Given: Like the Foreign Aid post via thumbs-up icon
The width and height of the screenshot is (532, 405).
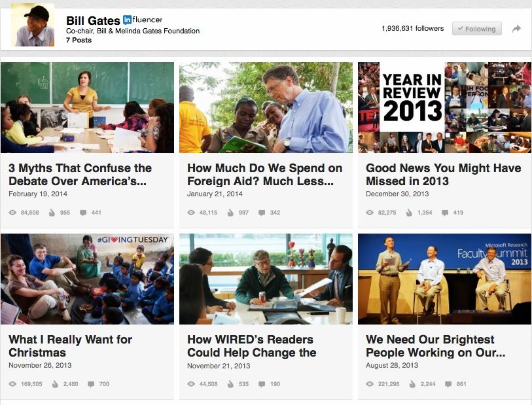Looking at the screenshot, I should pos(230,213).
